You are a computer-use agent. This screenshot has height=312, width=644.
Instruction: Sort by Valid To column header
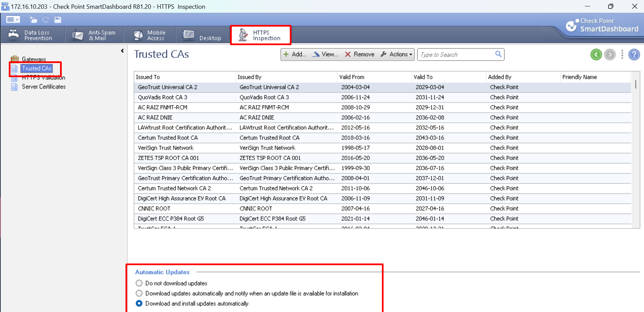click(449, 77)
